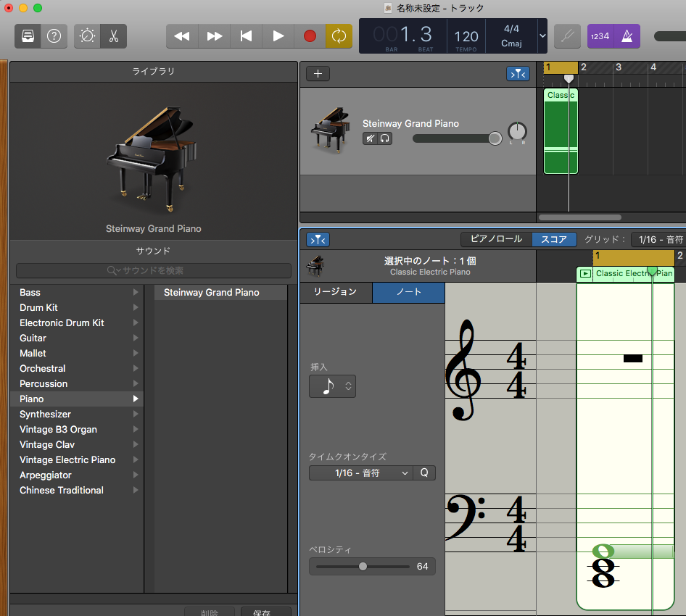Toggle the Catch Playhead button in tracks header
This screenshot has width=686, height=616.
(518, 74)
